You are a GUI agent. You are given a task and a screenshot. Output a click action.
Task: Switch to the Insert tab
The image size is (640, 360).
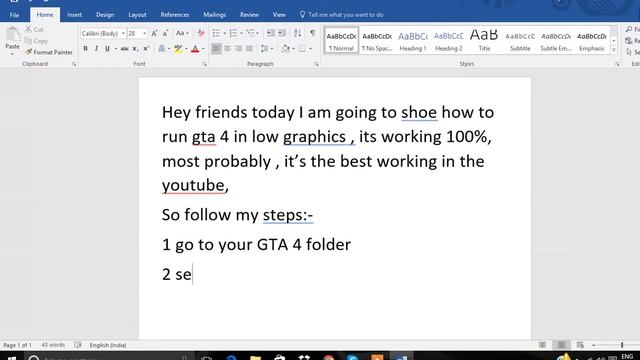point(74,15)
